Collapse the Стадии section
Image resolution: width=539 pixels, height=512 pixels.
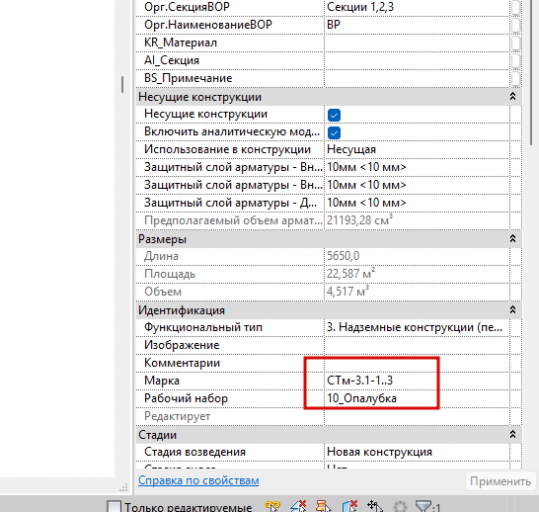coord(513,435)
